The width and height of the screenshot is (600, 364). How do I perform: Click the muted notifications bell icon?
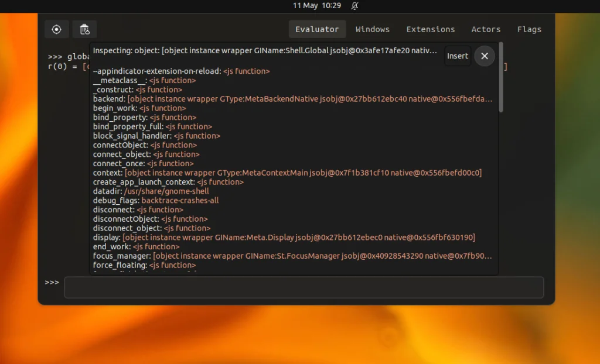pos(355,6)
